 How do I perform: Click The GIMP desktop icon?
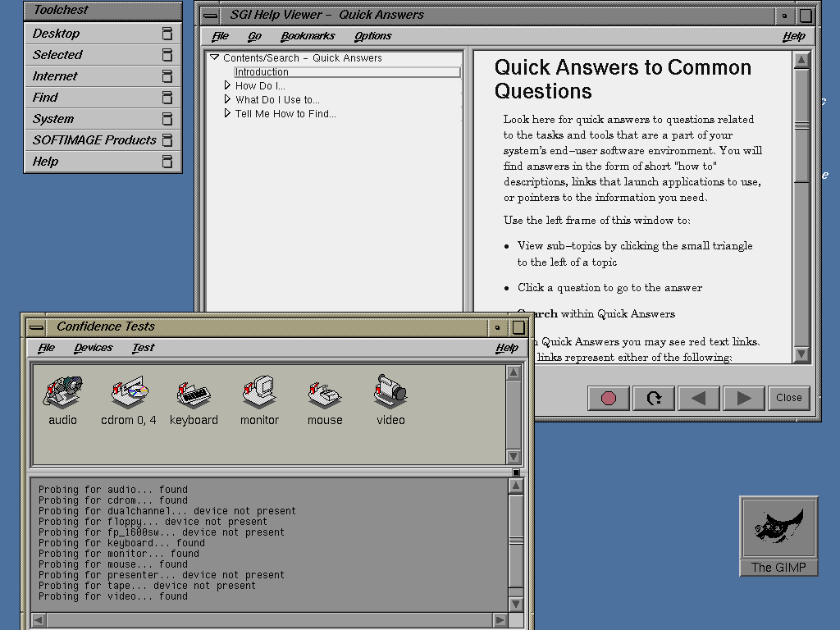point(778,536)
